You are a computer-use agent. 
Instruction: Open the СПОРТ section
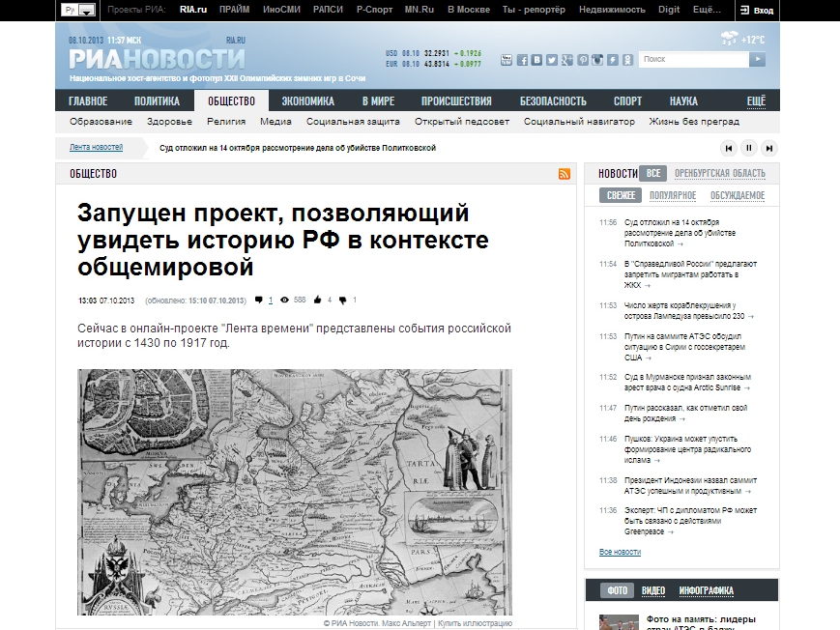click(x=628, y=101)
